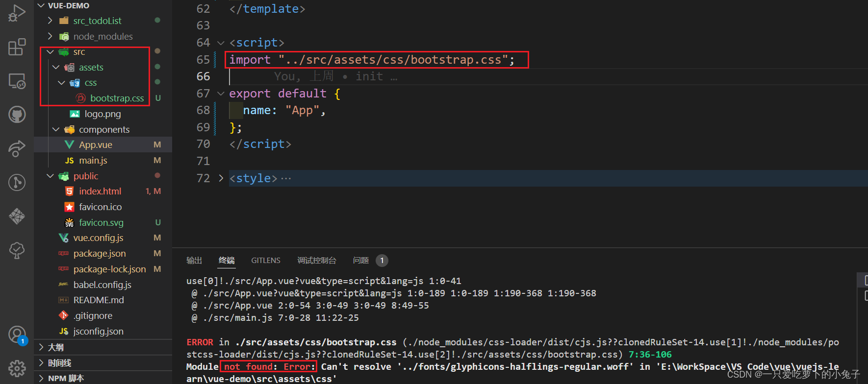Switch to the 调试控制台 debug console tab
The height and width of the screenshot is (384, 868).
coord(317,261)
